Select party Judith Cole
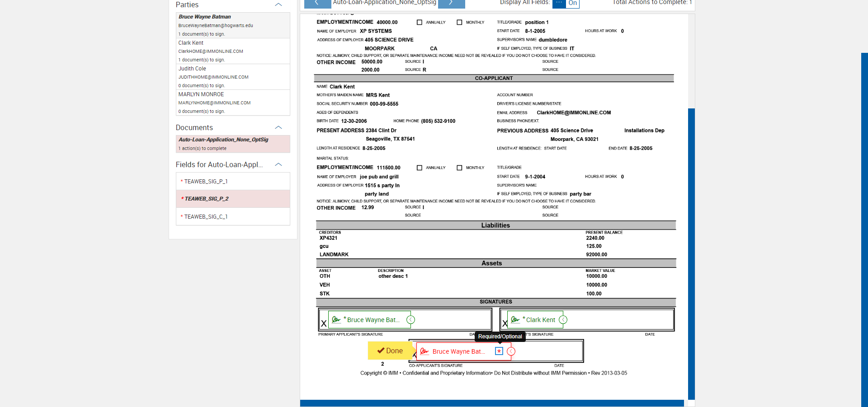This screenshot has height=407, width=868. pyautogui.click(x=233, y=77)
